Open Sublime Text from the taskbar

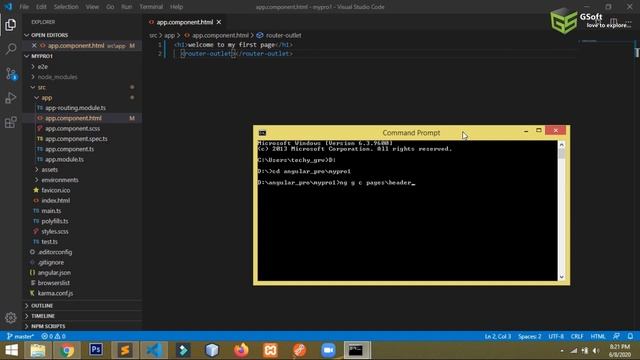tap(125, 350)
